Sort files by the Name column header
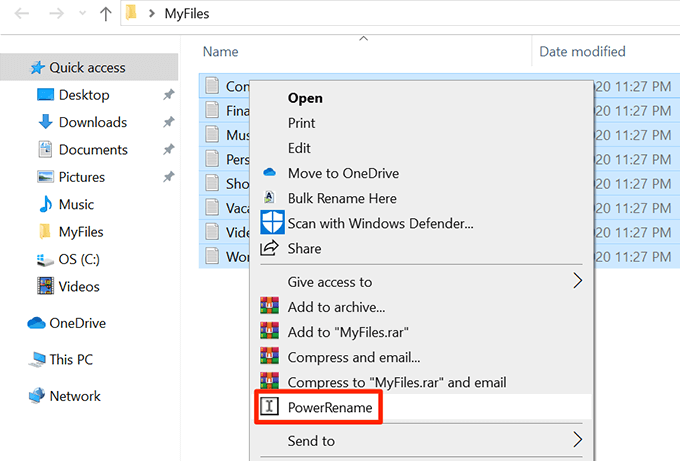The image size is (680, 461). point(220,51)
